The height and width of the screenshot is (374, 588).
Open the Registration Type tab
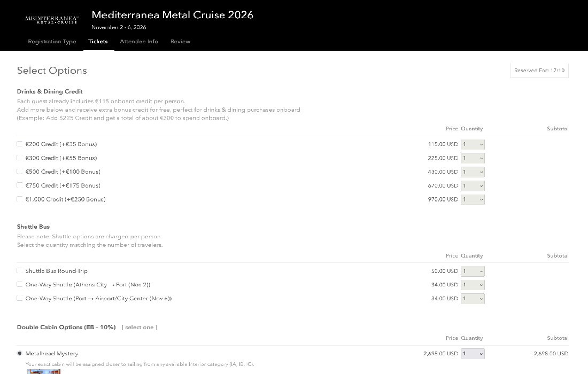click(52, 42)
